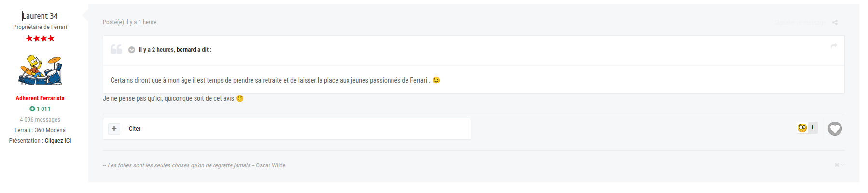Open quoted post via arrow icon
The width and height of the screenshot is (868, 193).
pos(834,46)
